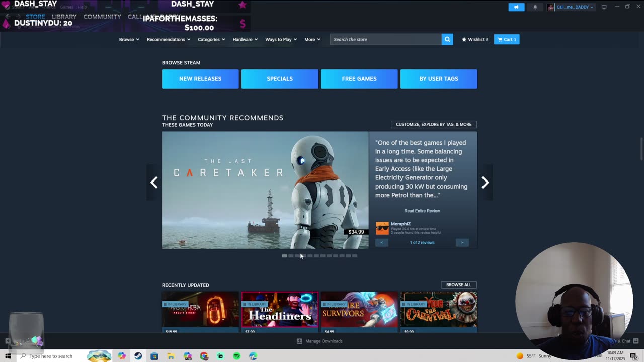The image size is (644, 362).
Task: Click the Type here to search taskbar box
Action: pyautogui.click(x=50, y=356)
